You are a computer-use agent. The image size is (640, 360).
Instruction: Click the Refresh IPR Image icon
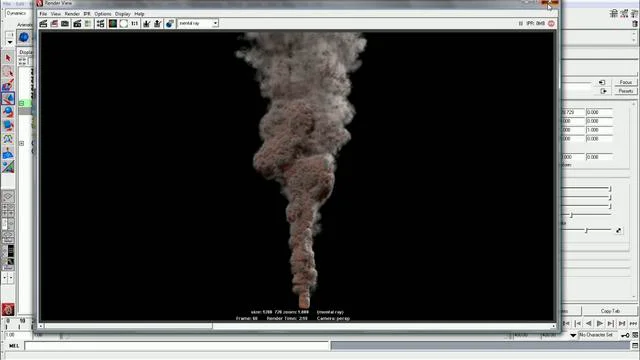[88, 24]
